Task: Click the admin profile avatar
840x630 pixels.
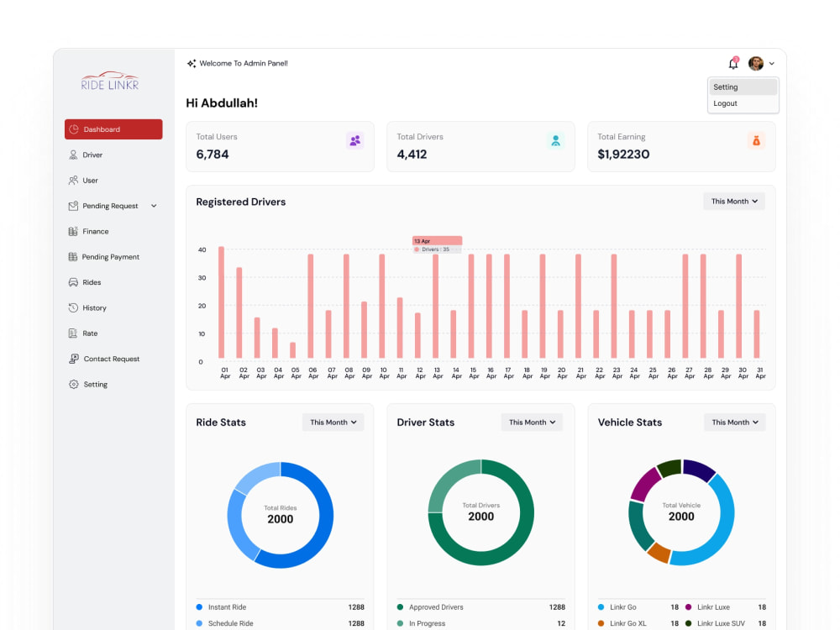Action: (756, 63)
